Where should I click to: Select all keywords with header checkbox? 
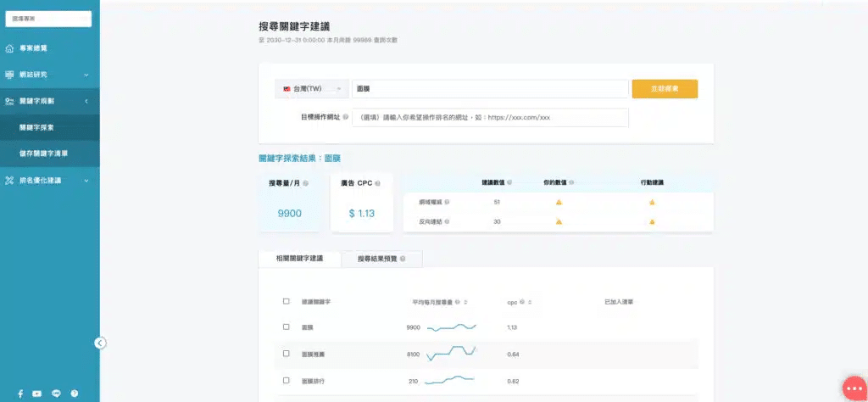coord(286,301)
